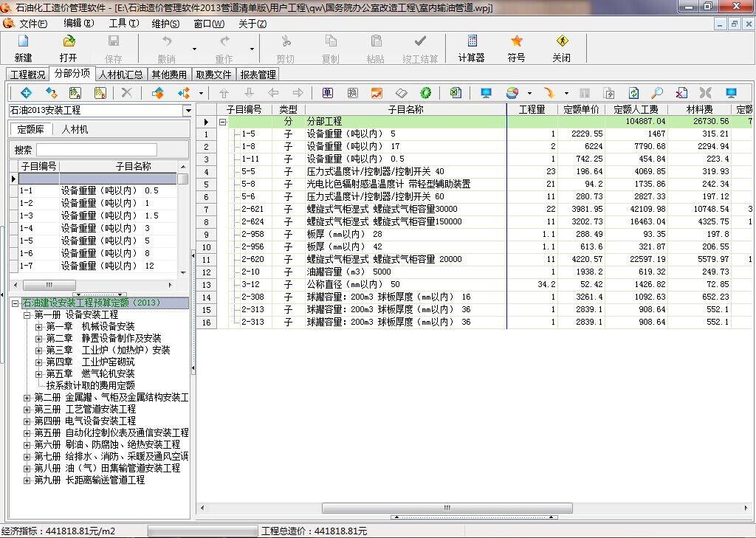Open the 工具 menu

point(124,23)
